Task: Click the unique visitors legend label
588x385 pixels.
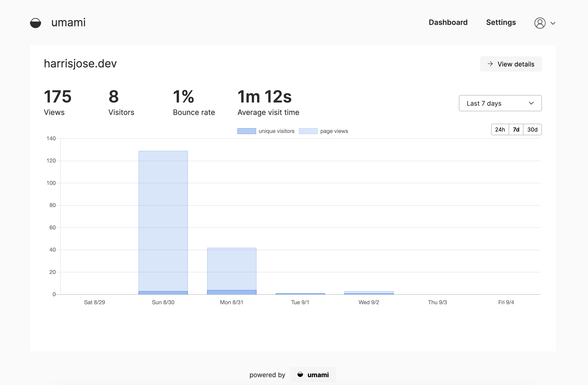Action: 276,131
